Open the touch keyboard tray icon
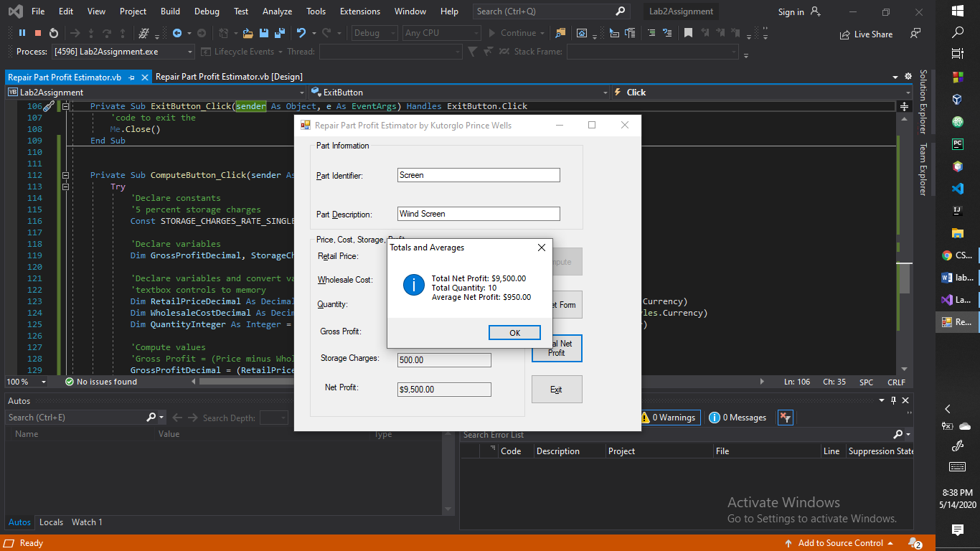Viewport: 980px width, 551px height. click(958, 466)
